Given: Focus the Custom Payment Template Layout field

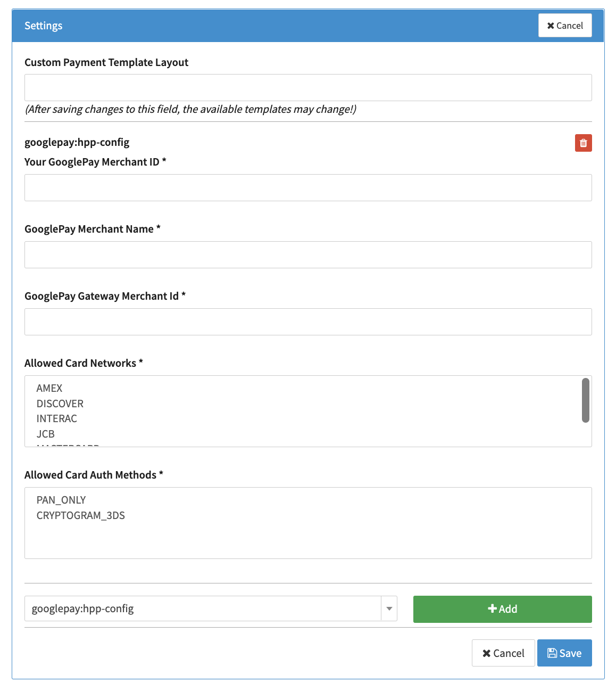Looking at the screenshot, I should point(308,88).
